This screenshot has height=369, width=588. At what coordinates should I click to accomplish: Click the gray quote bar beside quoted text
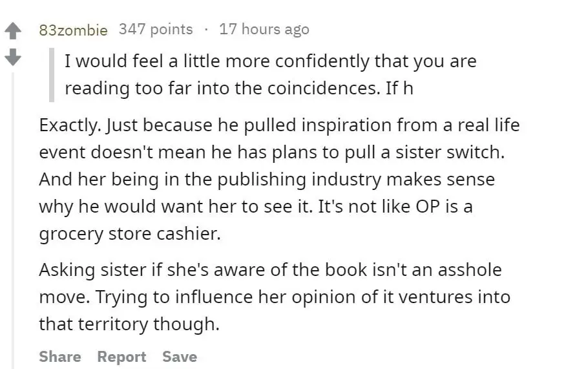tap(52, 74)
